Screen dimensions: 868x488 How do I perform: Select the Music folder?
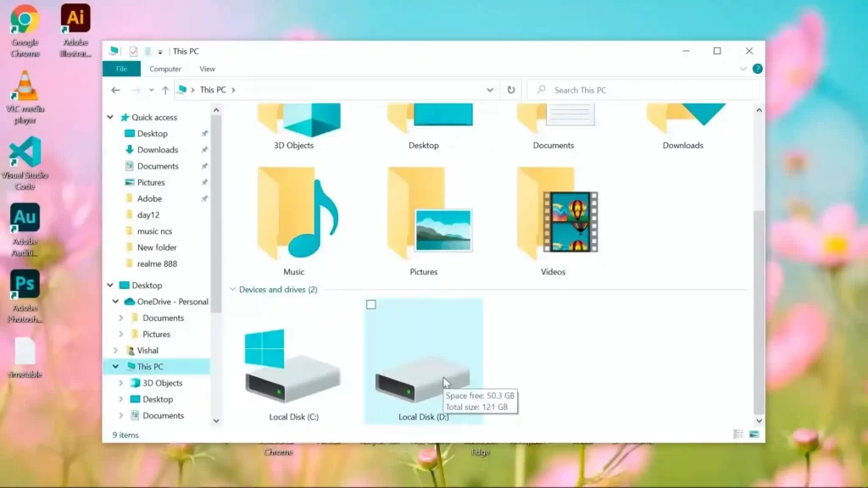coord(294,221)
